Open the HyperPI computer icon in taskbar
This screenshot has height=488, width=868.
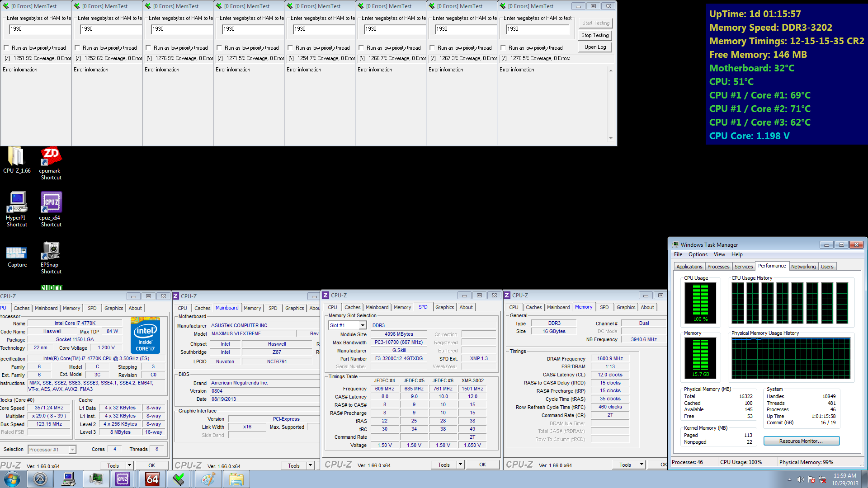tap(68, 479)
